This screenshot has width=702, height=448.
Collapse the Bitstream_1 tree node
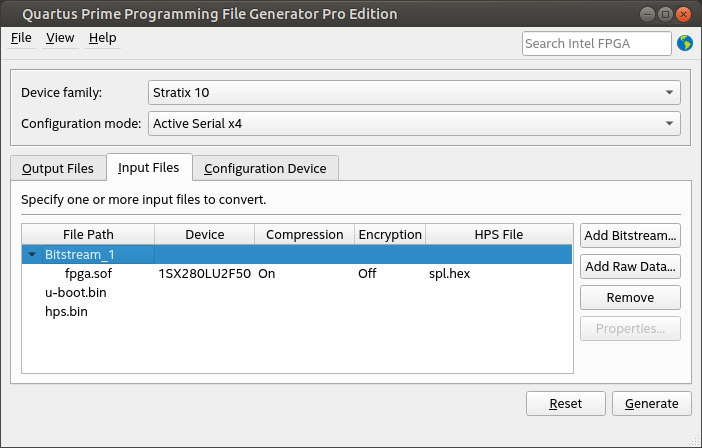pyautogui.click(x=32, y=255)
